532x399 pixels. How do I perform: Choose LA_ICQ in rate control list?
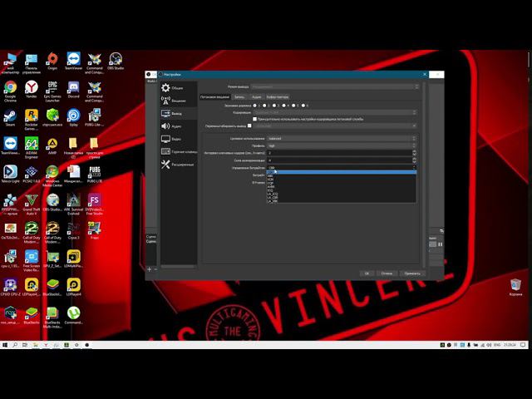pyautogui.click(x=342, y=194)
